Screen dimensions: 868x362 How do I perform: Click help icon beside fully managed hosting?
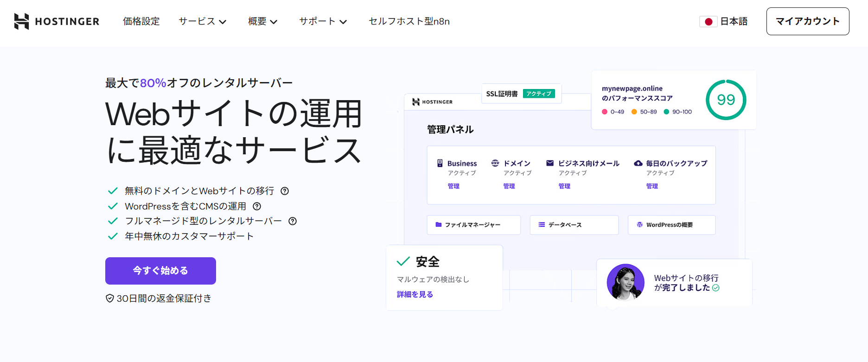293,221
